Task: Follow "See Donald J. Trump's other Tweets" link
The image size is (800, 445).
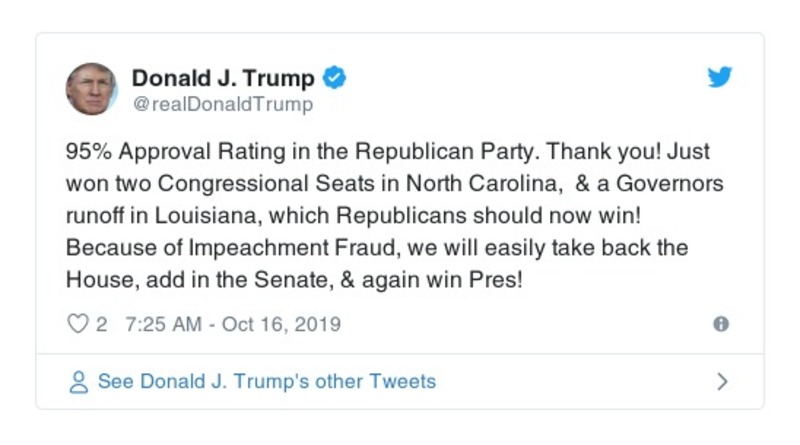Action: coord(266,382)
